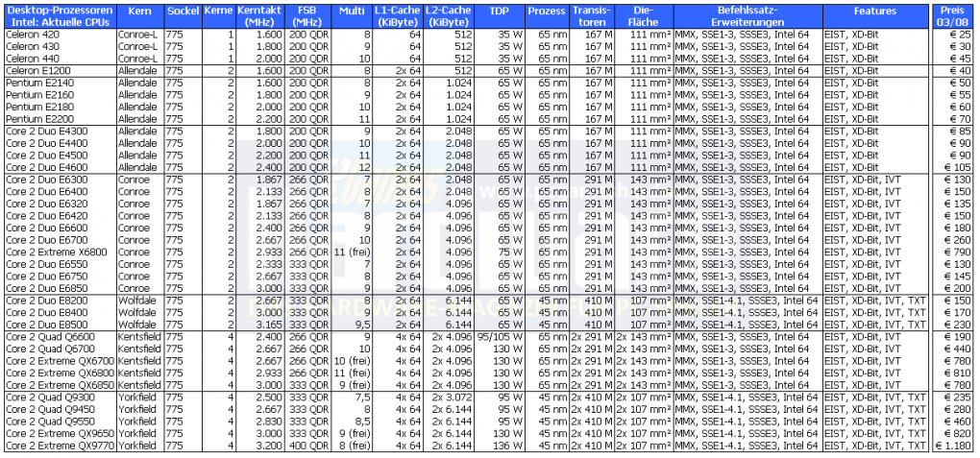Select the 400 QDR FSB cell

click(308, 445)
